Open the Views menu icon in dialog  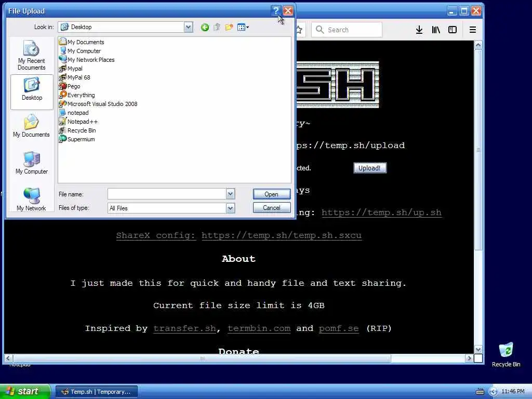243,28
